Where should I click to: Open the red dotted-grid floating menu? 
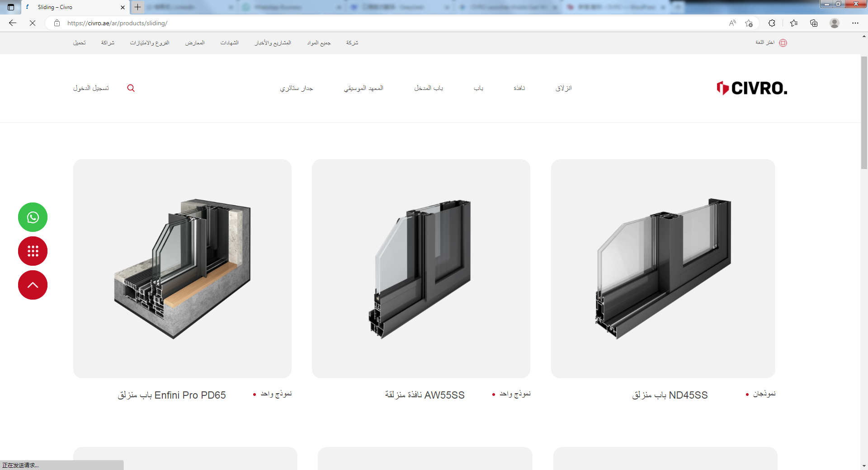pyautogui.click(x=33, y=251)
